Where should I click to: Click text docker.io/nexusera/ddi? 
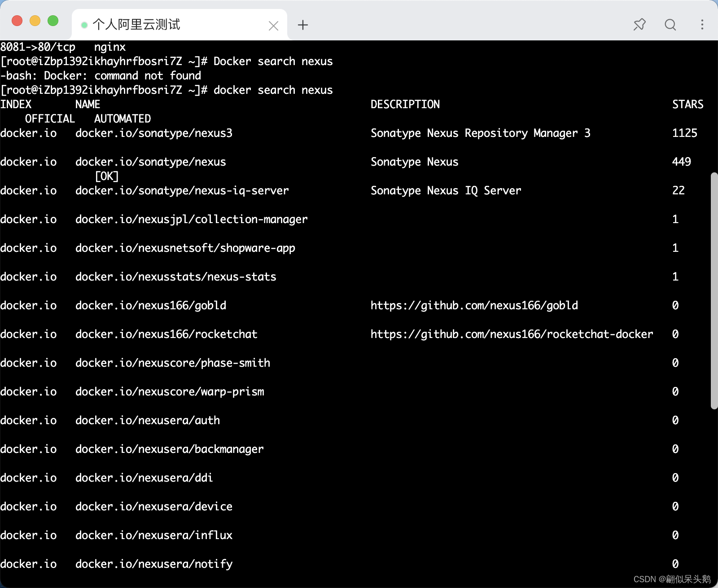(144, 478)
